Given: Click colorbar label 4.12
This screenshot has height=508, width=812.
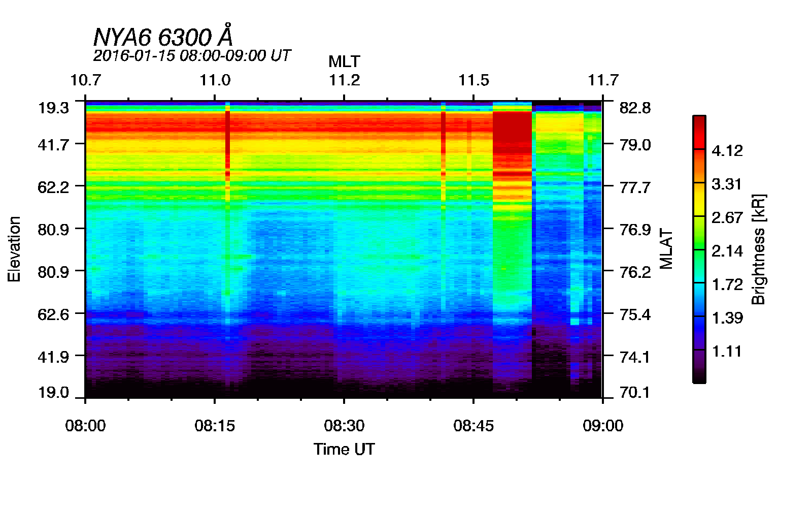Looking at the screenshot, I should pyautogui.click(x=727, y=150).
